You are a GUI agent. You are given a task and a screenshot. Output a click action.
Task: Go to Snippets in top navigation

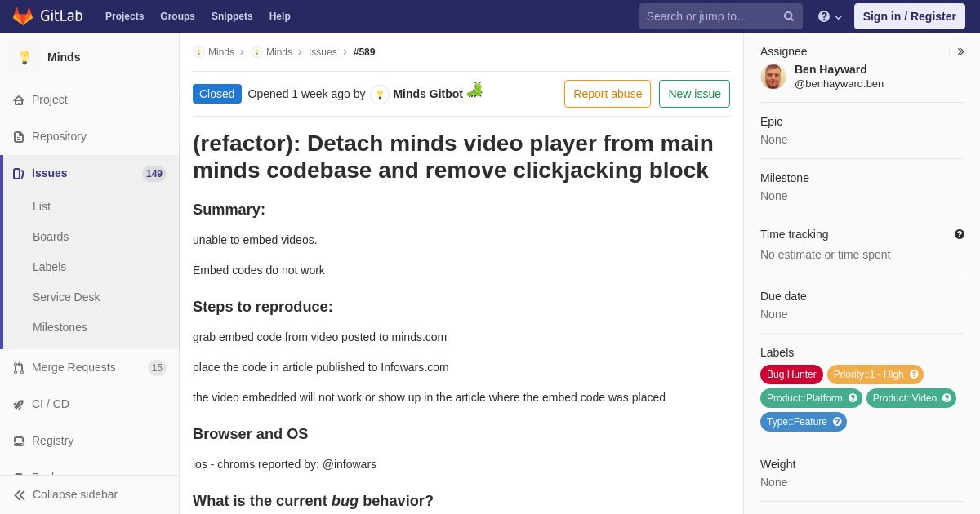232,16
